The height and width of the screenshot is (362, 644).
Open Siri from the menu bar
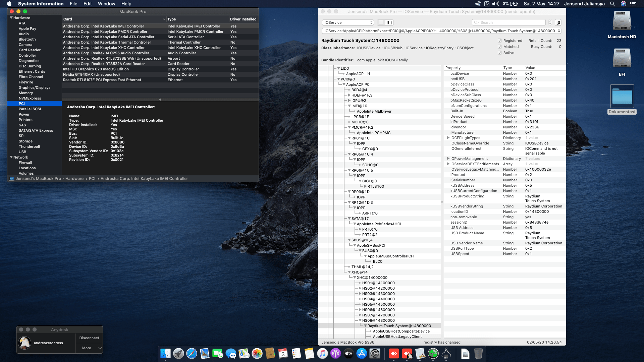(x=624, y=4)
